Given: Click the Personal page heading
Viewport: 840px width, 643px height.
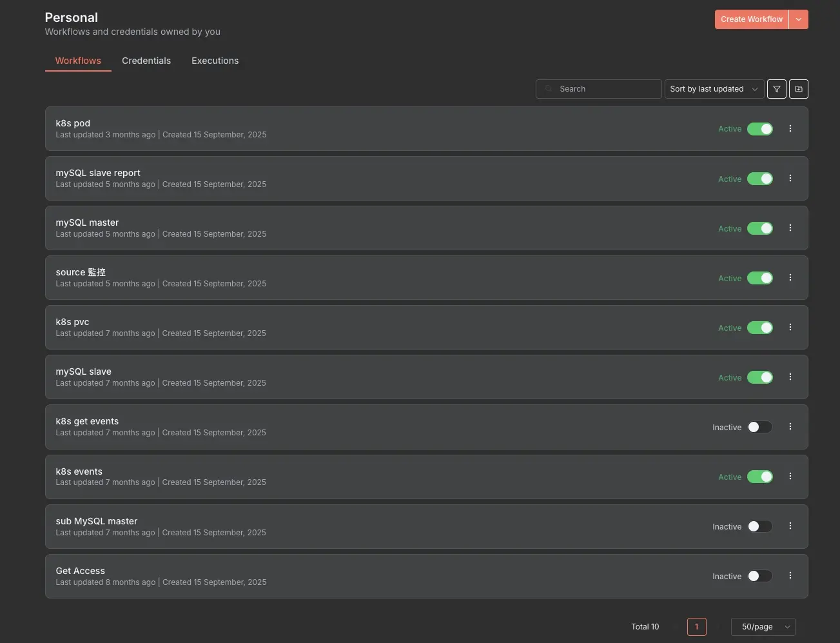Looking at the screenshot, I should [x=72, y=17].
